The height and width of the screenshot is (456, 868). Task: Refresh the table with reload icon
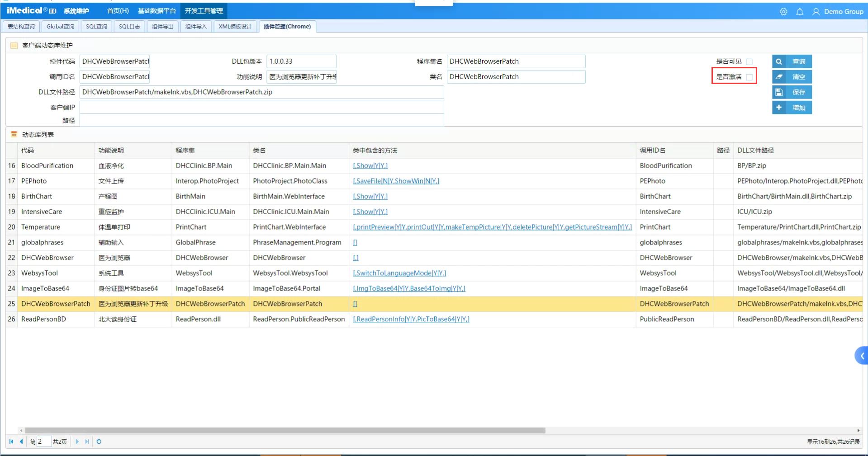[99, 442]
